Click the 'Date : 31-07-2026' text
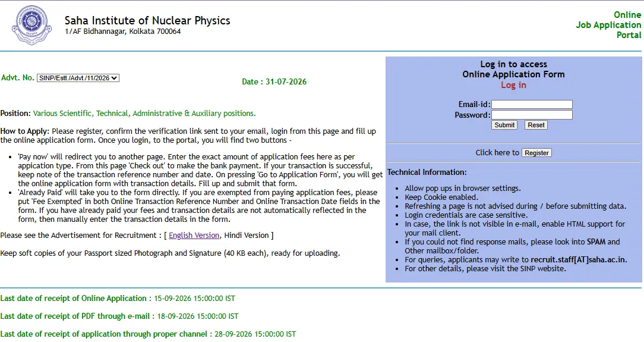644x342 pixels. [x=274, y=81]
